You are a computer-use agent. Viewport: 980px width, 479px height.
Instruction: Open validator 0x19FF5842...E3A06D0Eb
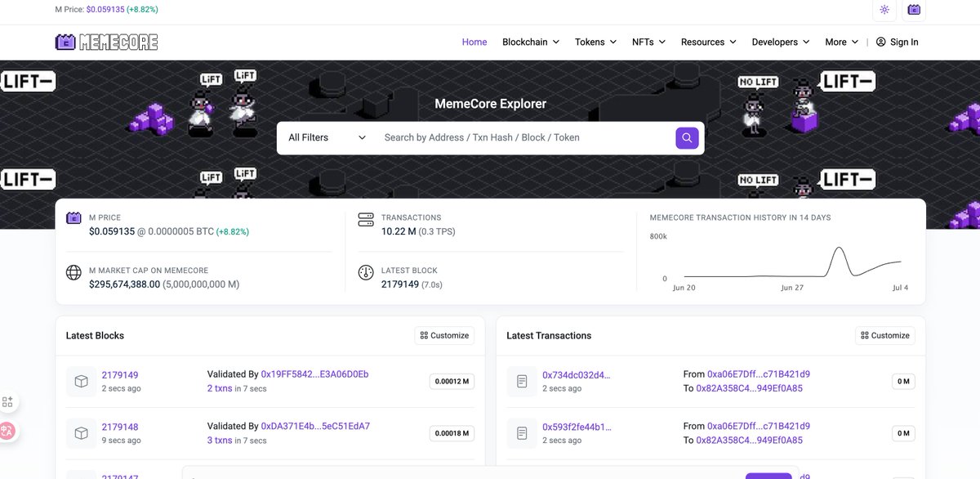(x=314, y=374)
